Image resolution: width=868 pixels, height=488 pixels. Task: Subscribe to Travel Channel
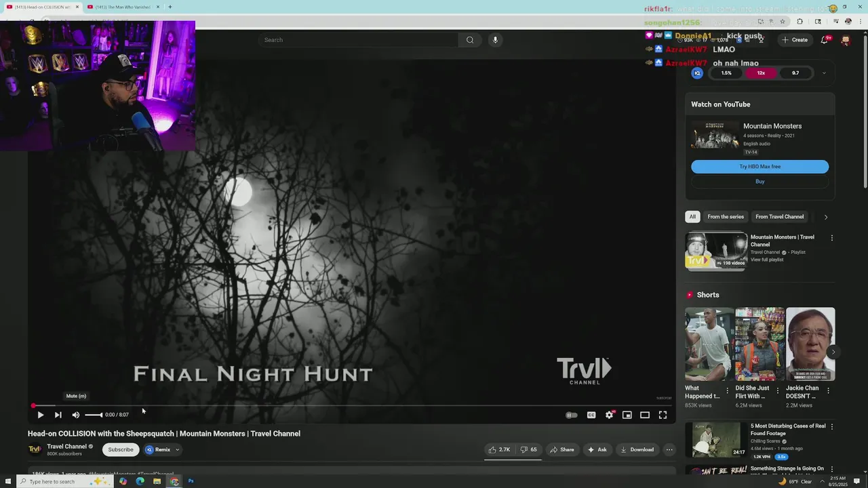click(x=121, y=449)
